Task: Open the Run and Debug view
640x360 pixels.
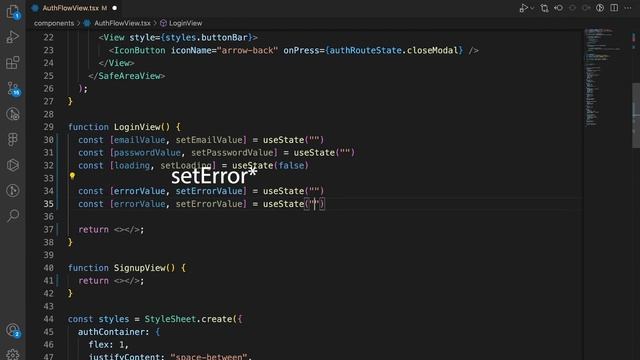Action: [13, 37]
